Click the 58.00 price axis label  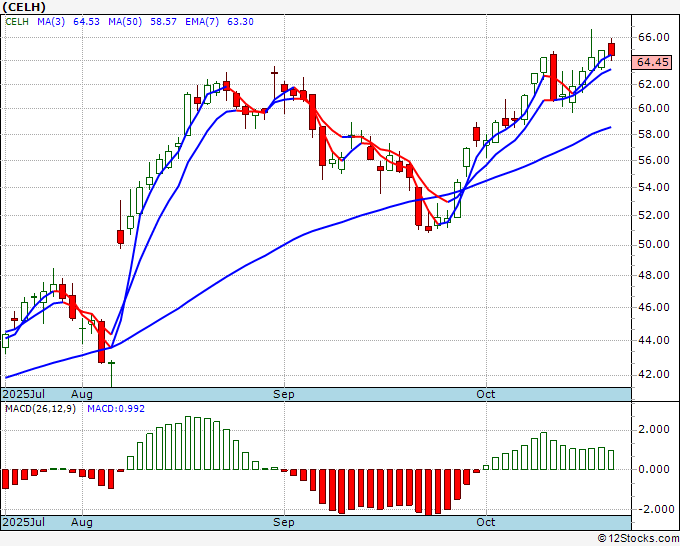click(x=654, y=134)
